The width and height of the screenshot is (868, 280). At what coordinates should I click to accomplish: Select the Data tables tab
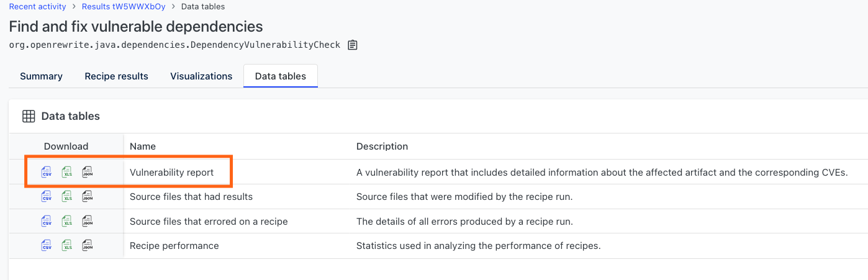click(281, 76)
